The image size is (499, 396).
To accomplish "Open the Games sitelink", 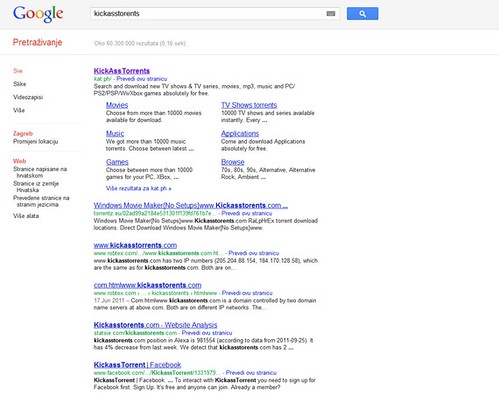I will (x=117, y=162).
